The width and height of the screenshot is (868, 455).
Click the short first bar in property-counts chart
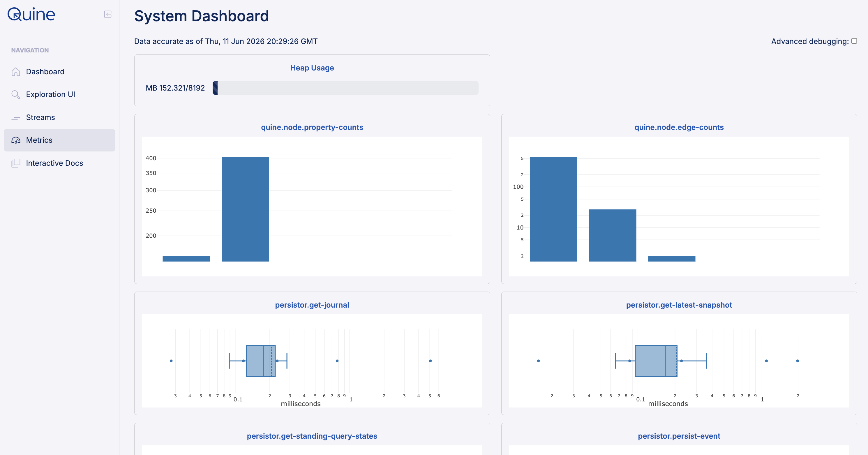click(x=186, y=259)
